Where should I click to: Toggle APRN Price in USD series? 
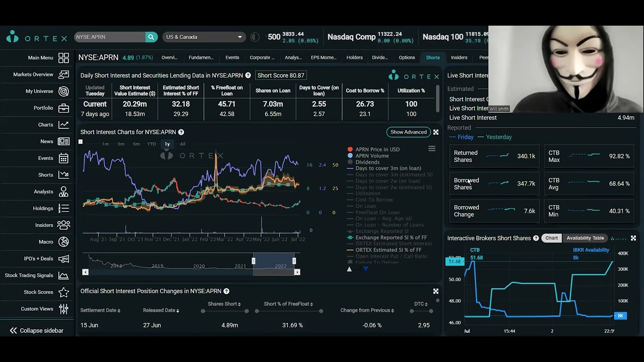click(x=373, y=149)
